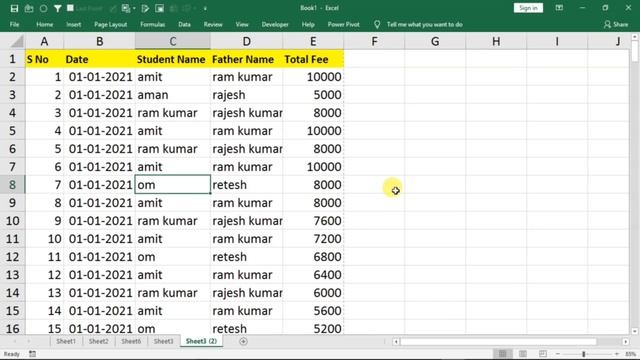Click the zoom in plus button
Viewport: 640px width, 360px height.
point(617,354)
